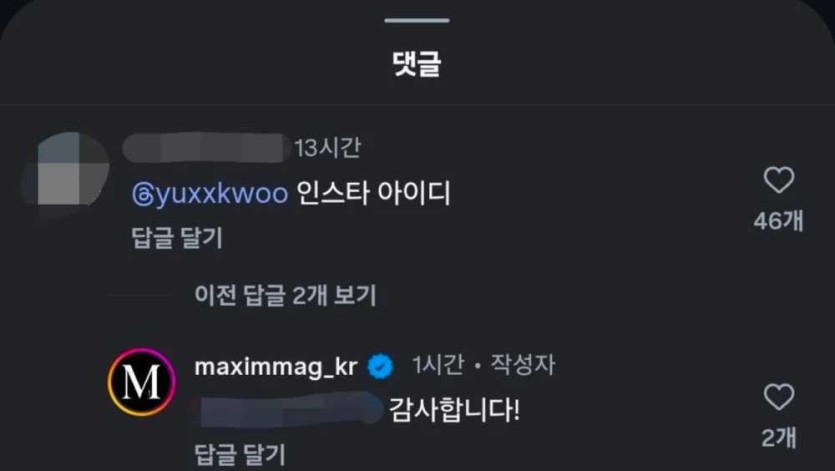This screenshot has height=471, width=835.
Task: Click the blurred mention before 감사합니다!
Action: pos(288,410)
